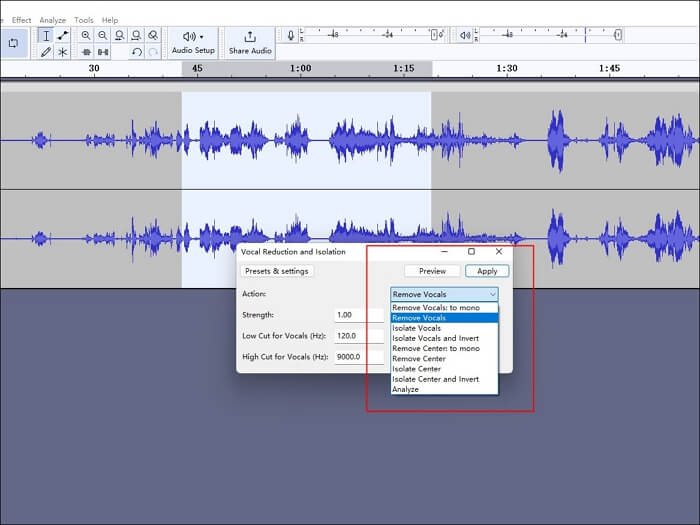Select the Envelope tool
Screen dimensions: 700x525
coord(63,35)
